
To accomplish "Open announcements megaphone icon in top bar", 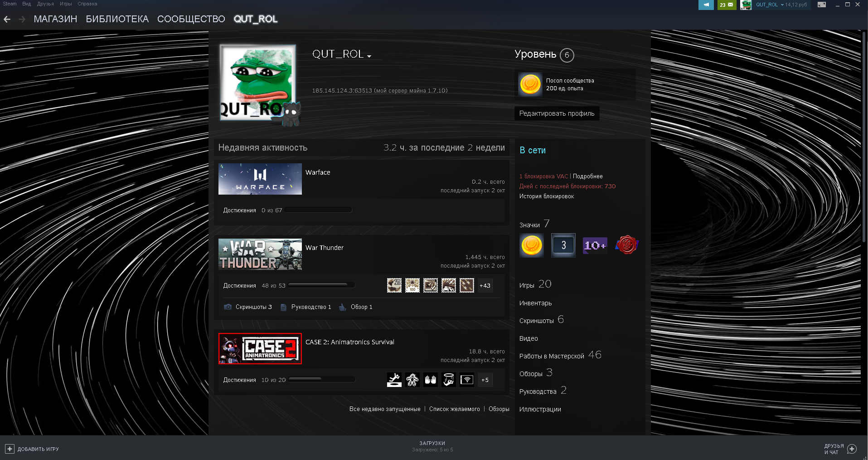I will [x=706, y=5].
